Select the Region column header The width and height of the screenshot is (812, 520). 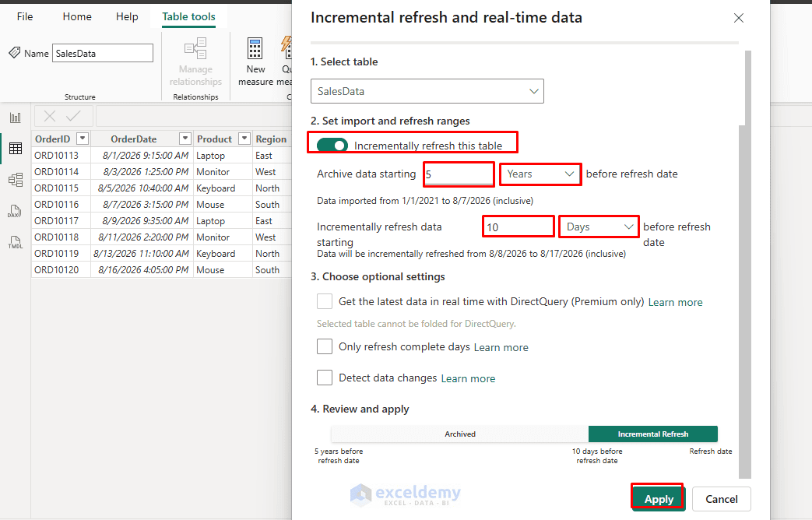[x=272, y=139]
